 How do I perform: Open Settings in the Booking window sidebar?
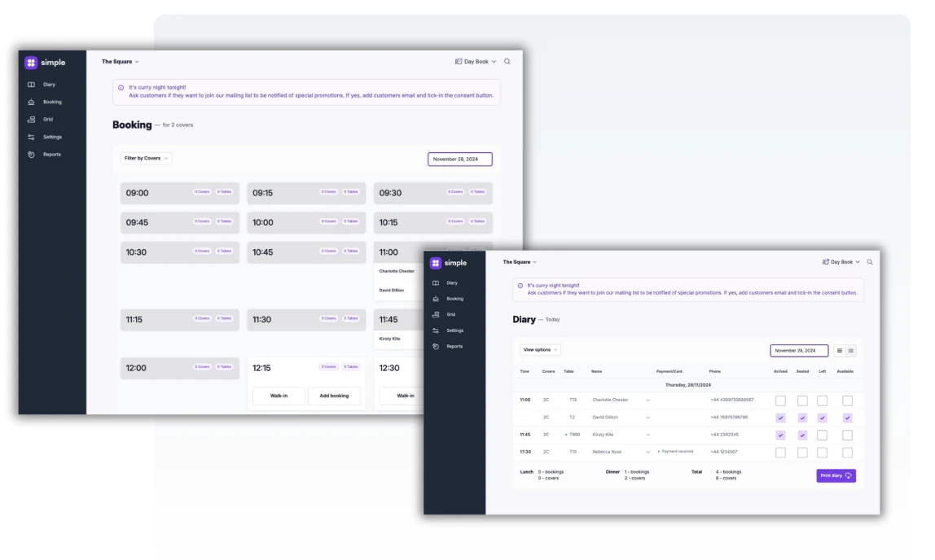pyautogui.click(x=52, y=137)
